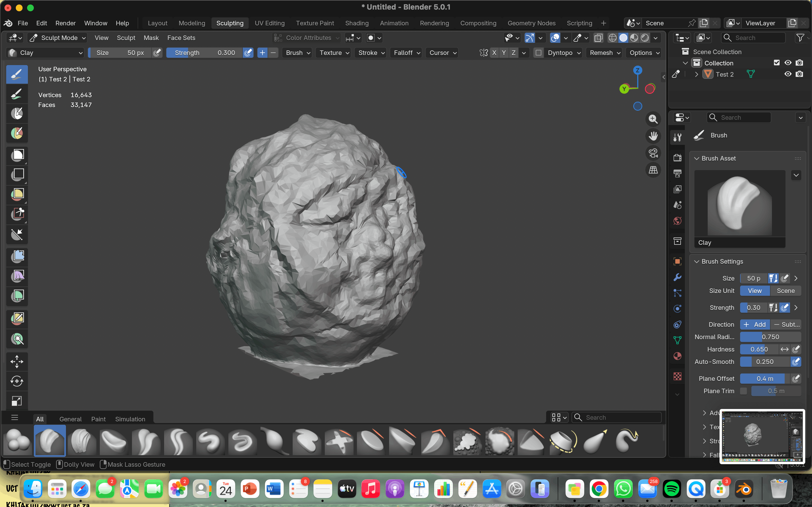
Task: Open the Face Sets menu
Action: 181,38
